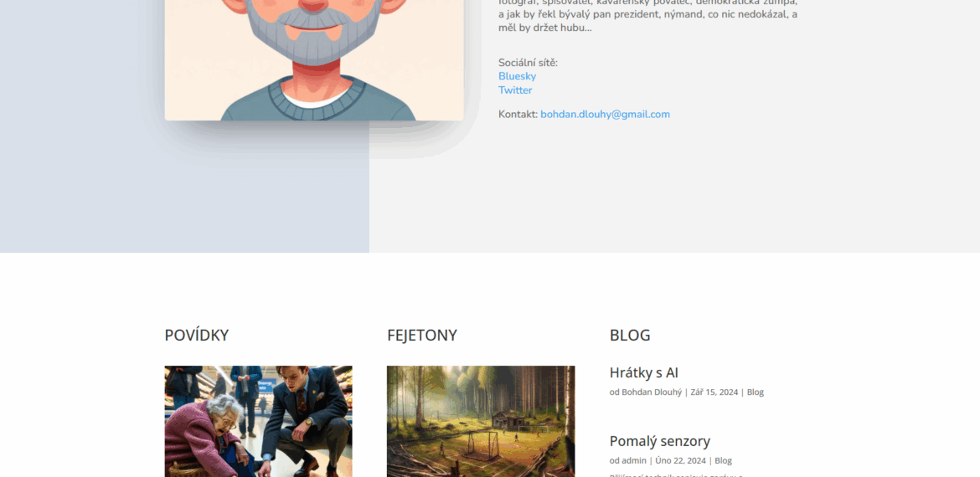Click the FEJETONY section heading
Screen dimensions: 980x477
pos(422,336)
